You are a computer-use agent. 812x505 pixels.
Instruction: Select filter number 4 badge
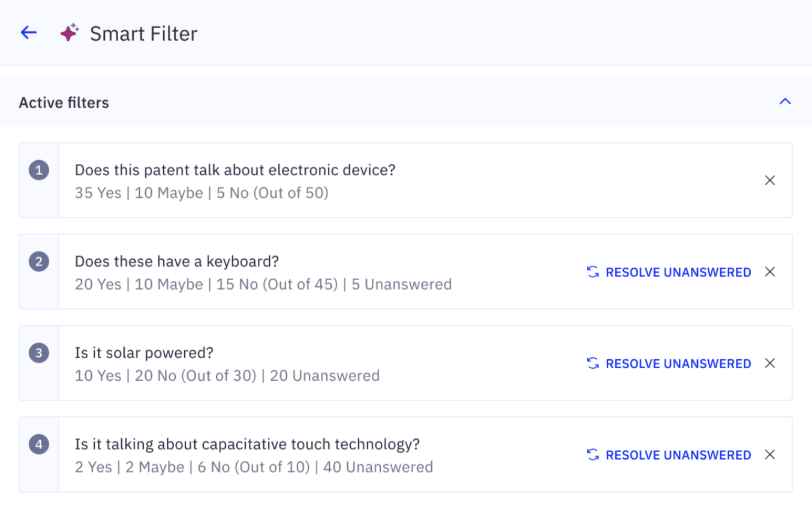(x=39, y=445)
